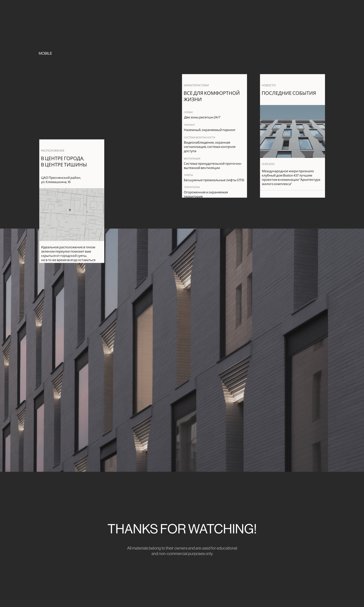Click the ХАРАКТЕРИСТИКИ section label
Viewport: 364px width, 607px height.
pos(196,85)
